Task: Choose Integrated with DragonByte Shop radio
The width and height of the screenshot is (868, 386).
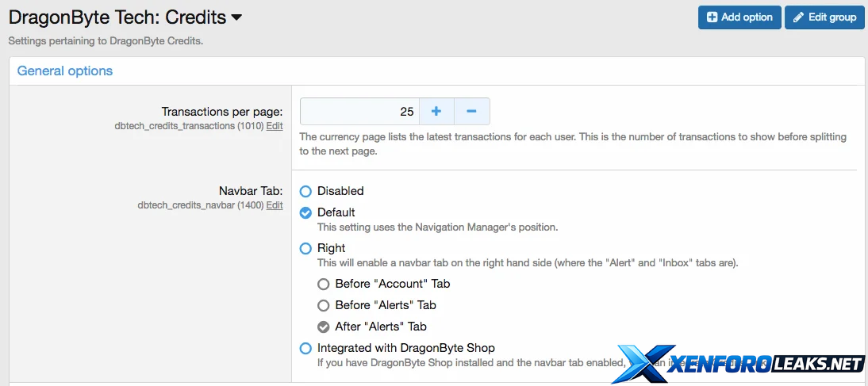Action: pos(305,348)
